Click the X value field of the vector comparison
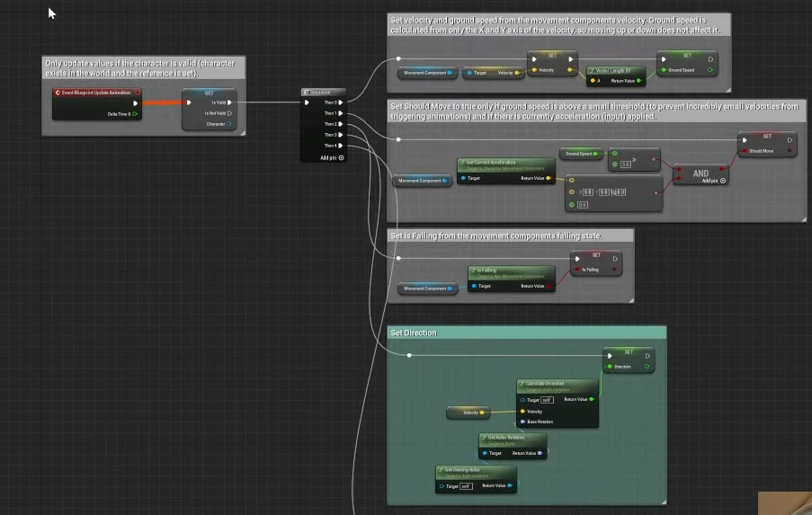This screenshot has height=515, width=812. pyautogui.click(x=587, y=191)
